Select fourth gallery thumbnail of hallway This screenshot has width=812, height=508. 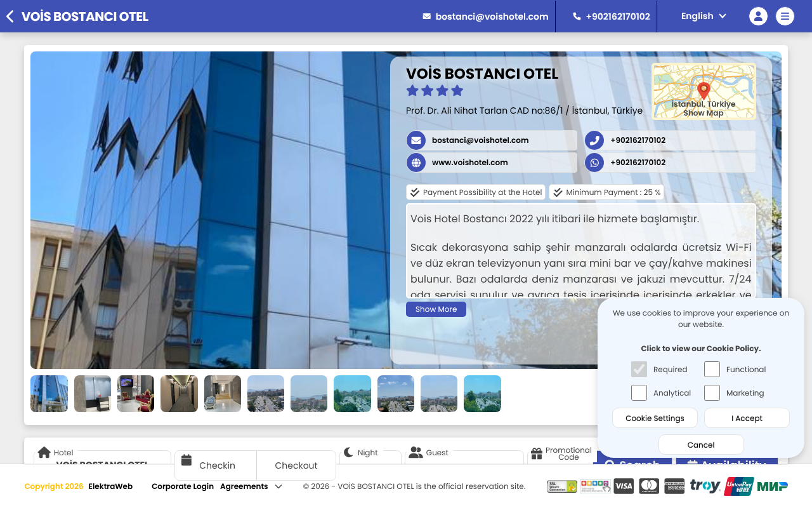179,394
